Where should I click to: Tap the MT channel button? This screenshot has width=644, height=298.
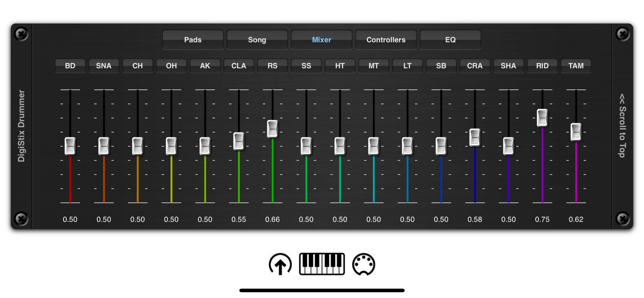(374, 66)
